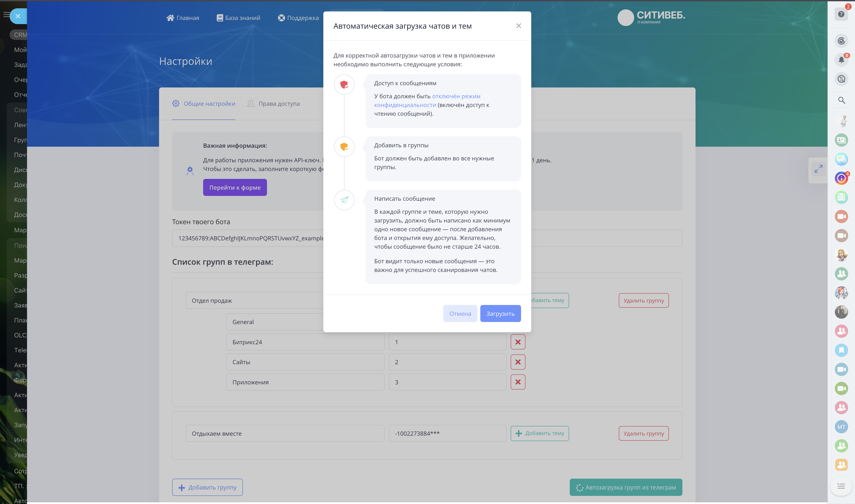Open the notifications bell icon
This screenshot has width=855, height=504.
pyautogui.click(x=841, y=60)
